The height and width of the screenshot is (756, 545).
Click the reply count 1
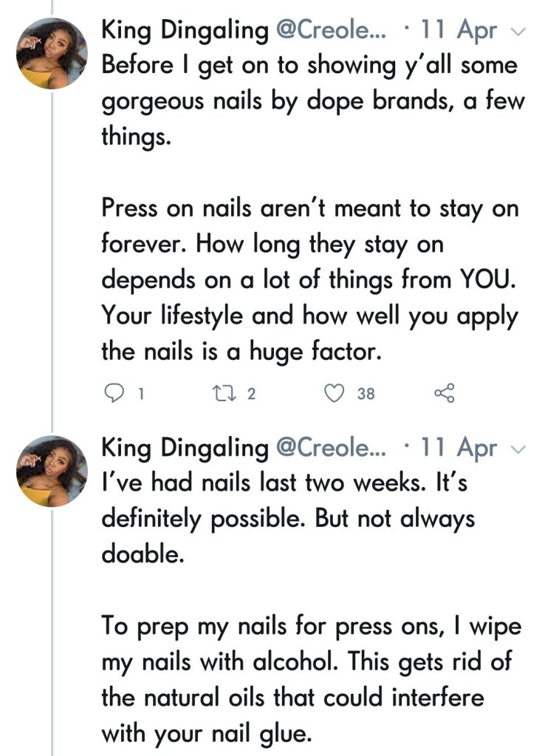tap(140, 394)
